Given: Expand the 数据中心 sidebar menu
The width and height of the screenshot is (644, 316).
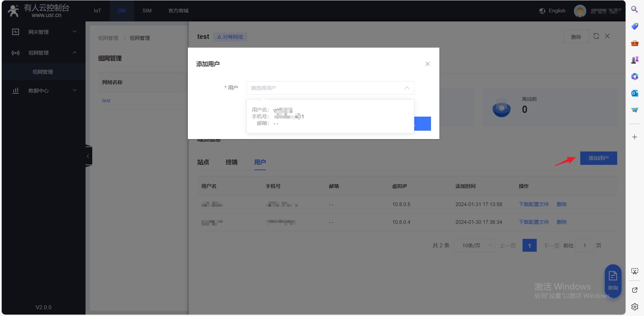Looking at the screenshot, I should click(x=44, y=90).
